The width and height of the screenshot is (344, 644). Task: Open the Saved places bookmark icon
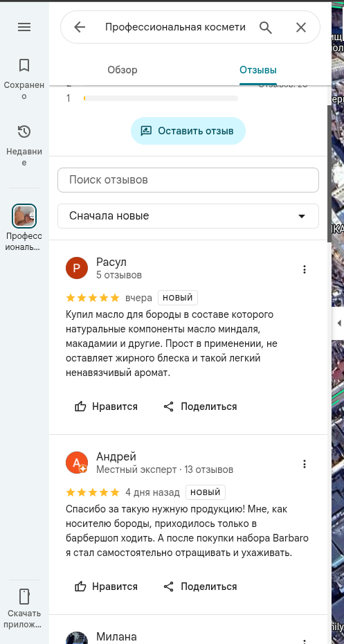(x=24, y=65)
